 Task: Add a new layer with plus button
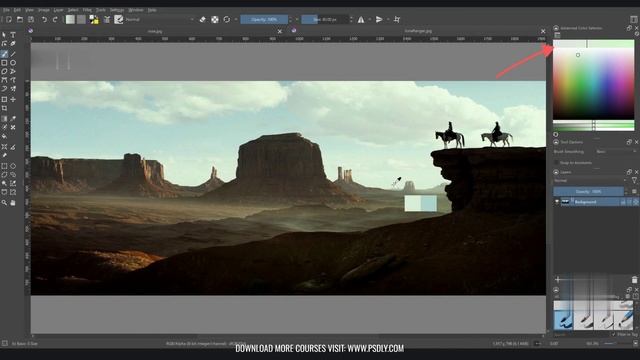pos(558,280)
